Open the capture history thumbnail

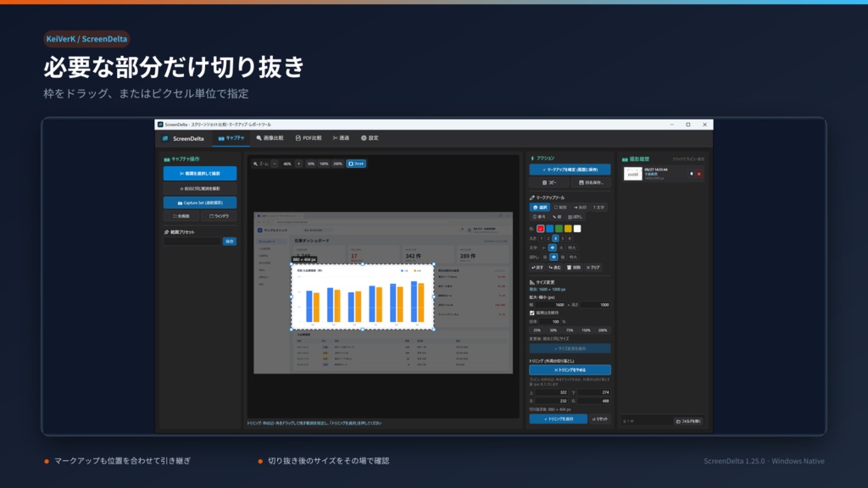pyautogui.click(x=632, y=174)
